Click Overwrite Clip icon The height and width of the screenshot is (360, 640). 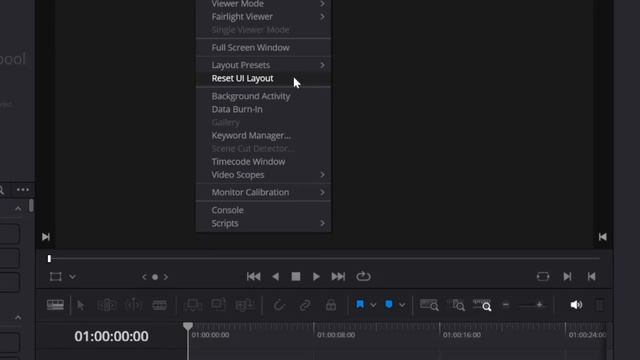[x=218, y=304]
